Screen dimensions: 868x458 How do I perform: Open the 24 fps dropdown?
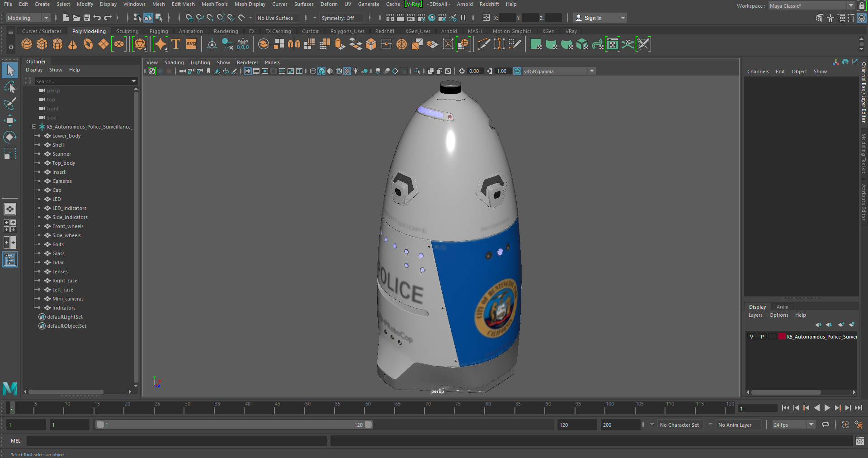pos(793,425)
